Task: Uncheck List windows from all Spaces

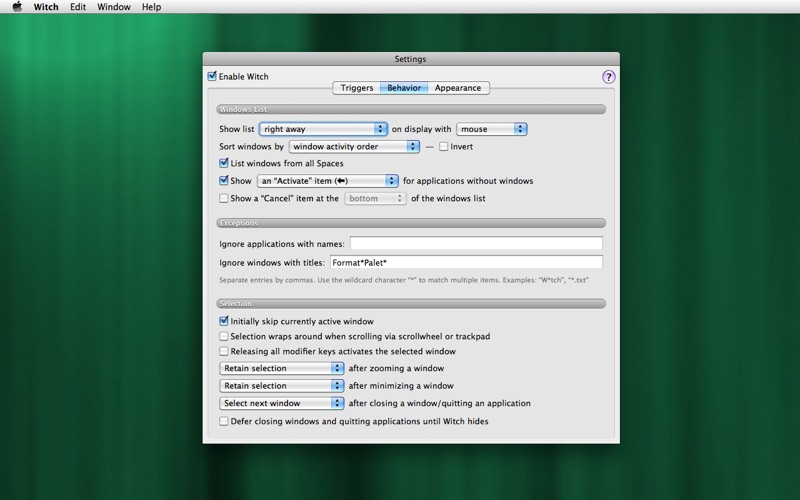Action: pyautogui.click(x=224, y=163)
